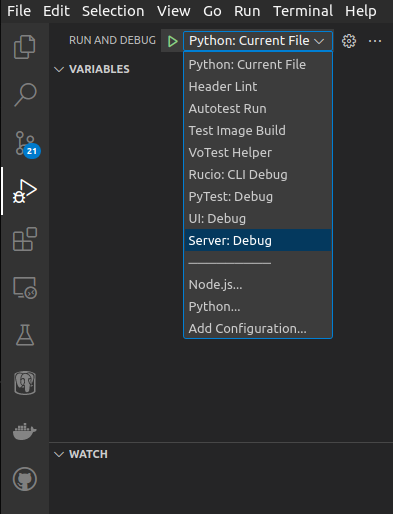The image size is (393, 514).
Task: Choose the VoTest Helper configuration
Action: (x=258, y=153)
